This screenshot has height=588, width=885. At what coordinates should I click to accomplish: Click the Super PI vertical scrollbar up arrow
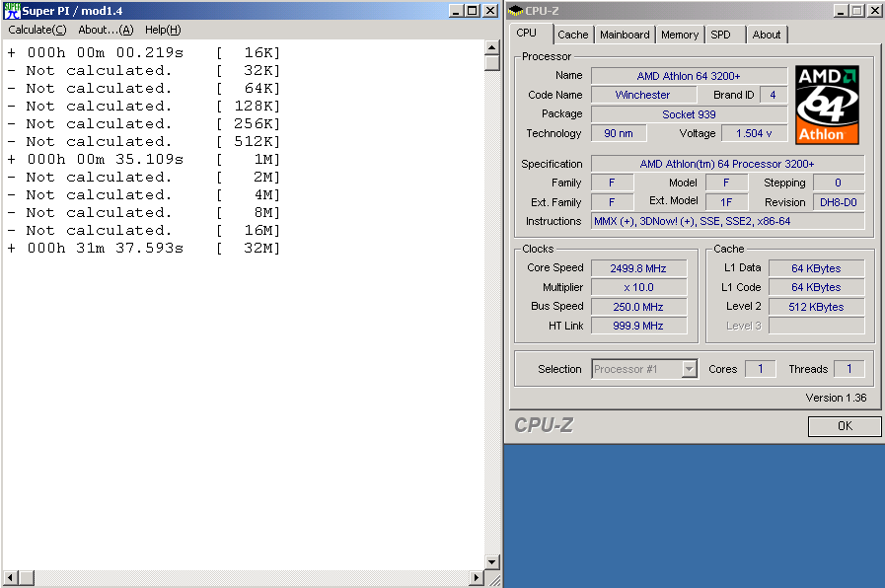point(491,47)
